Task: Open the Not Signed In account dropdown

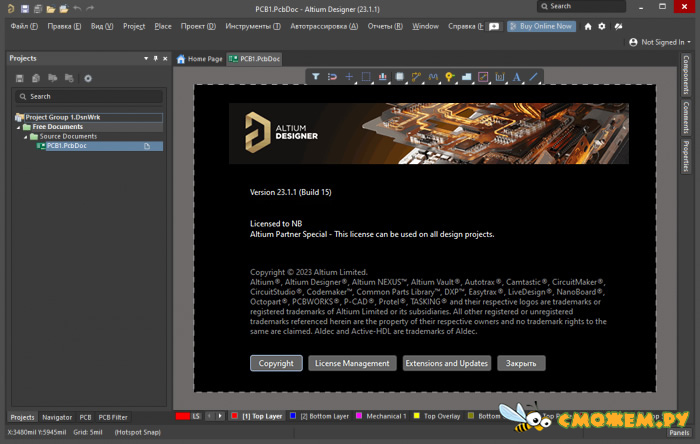Action: pyautogui.click(x=660, y=42)
